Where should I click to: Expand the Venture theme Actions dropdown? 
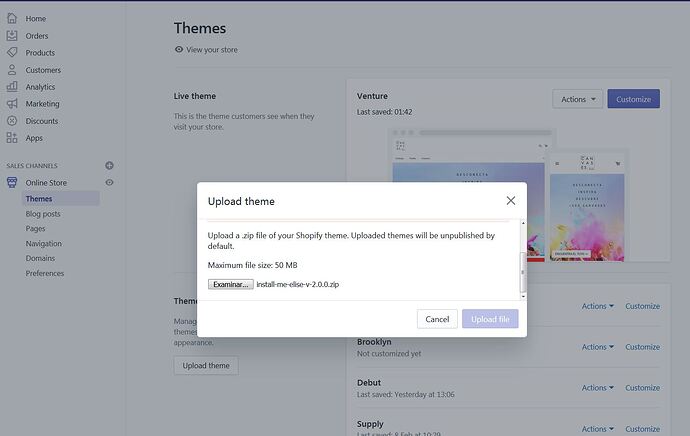577,99
